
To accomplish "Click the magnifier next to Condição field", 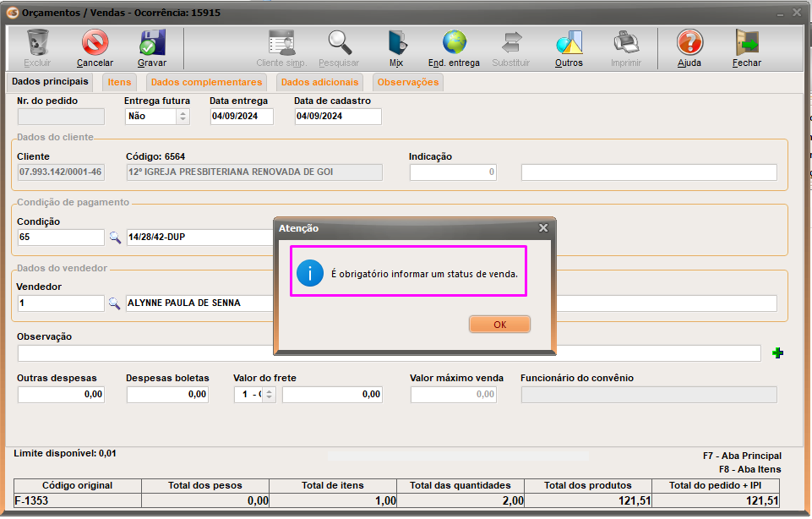I will pos(116,238).
